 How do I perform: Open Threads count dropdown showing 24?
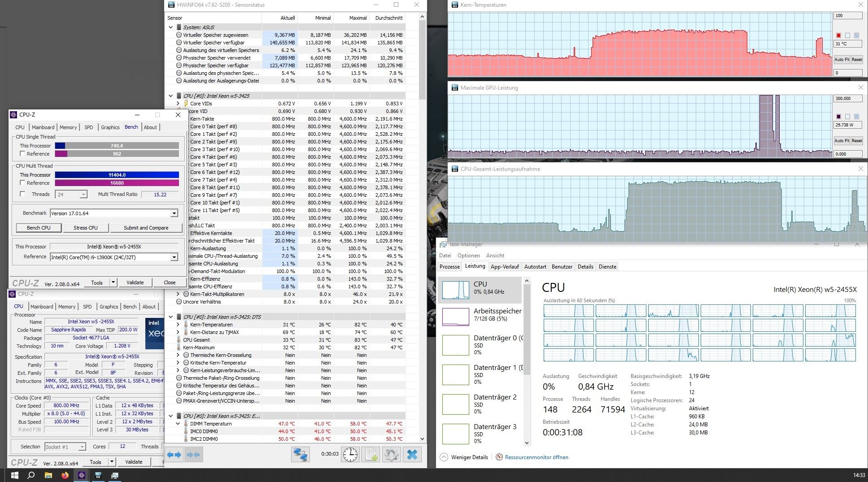83,195
